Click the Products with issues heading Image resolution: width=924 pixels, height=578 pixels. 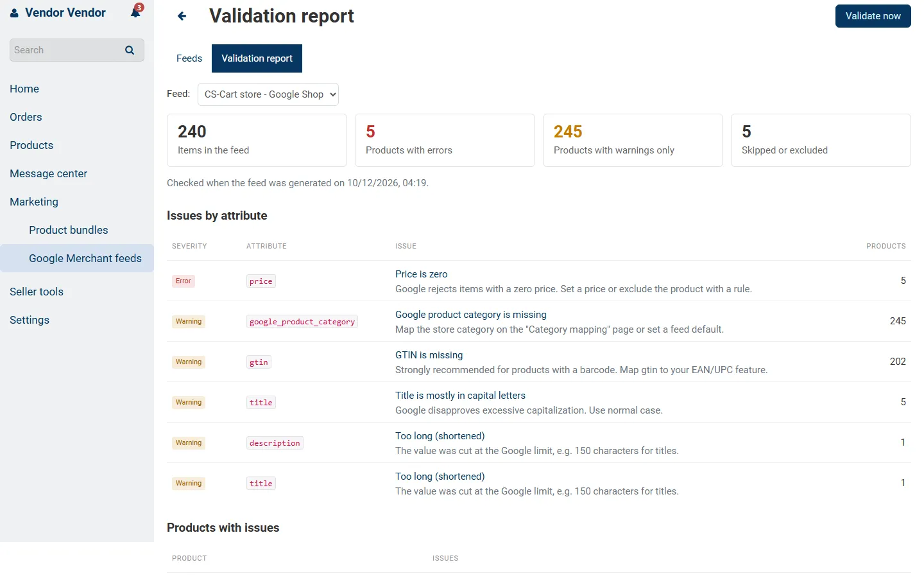click(223, 528)
